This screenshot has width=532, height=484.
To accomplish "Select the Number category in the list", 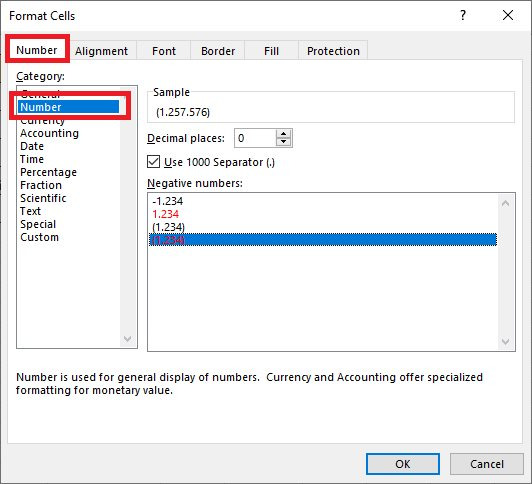I will tap(69, 107).
